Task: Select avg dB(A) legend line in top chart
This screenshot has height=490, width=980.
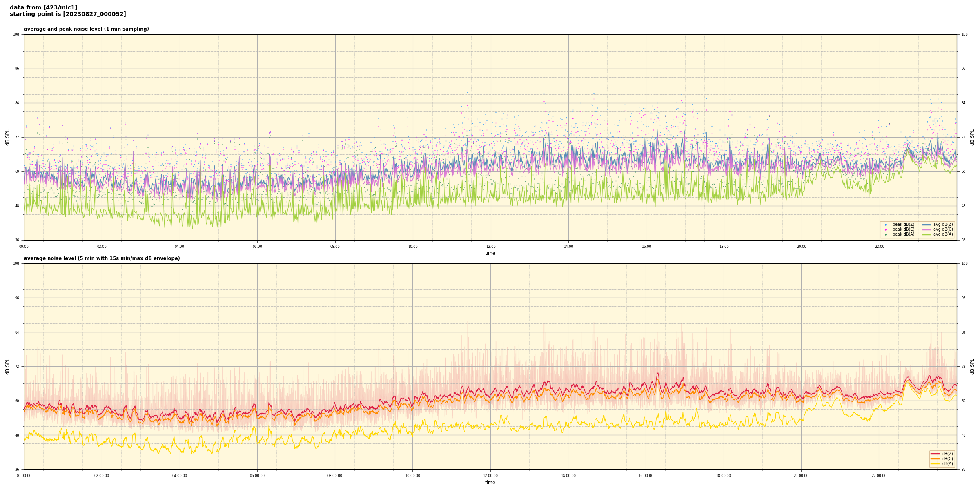Action: click(x=927, y=234)
